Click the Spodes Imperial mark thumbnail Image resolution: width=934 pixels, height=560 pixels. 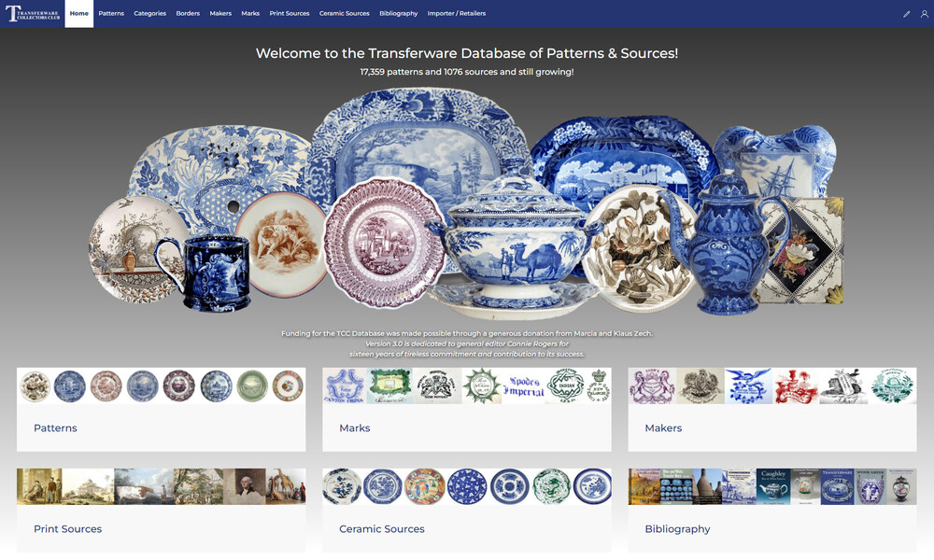coord(524,386)
